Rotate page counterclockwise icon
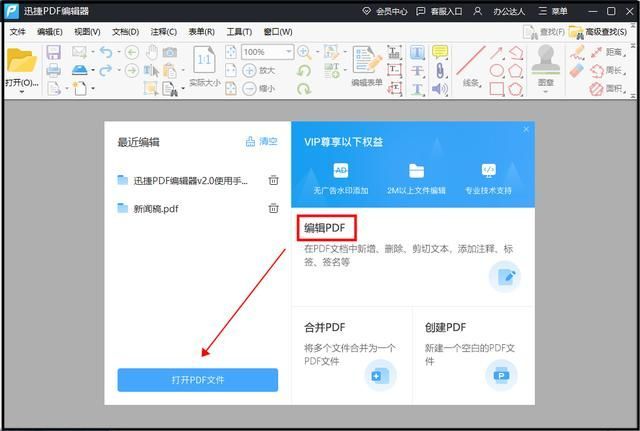This screenshot has width=640, height=431. pyautogui.click(x=304, y=70)
